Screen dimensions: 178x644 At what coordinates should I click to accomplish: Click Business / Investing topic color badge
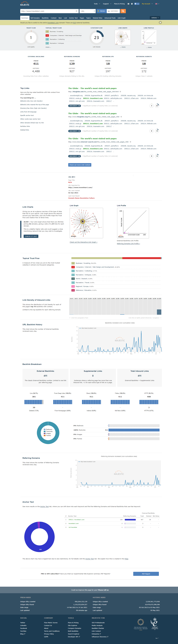tap(73, 263)
